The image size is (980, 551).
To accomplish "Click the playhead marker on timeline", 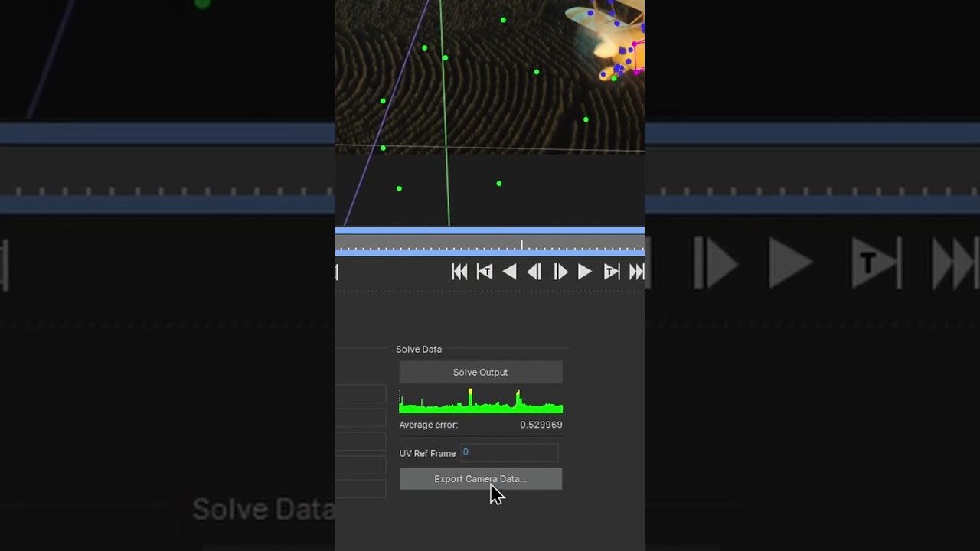I will 521,245.
